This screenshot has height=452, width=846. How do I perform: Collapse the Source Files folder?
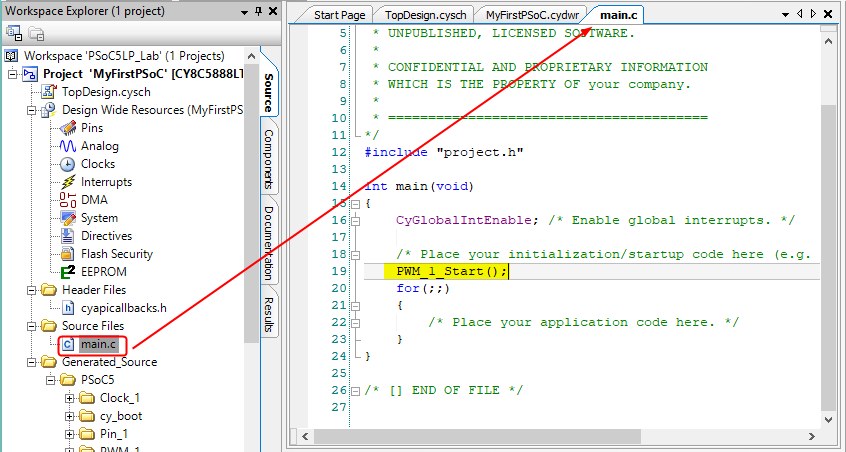32,326
